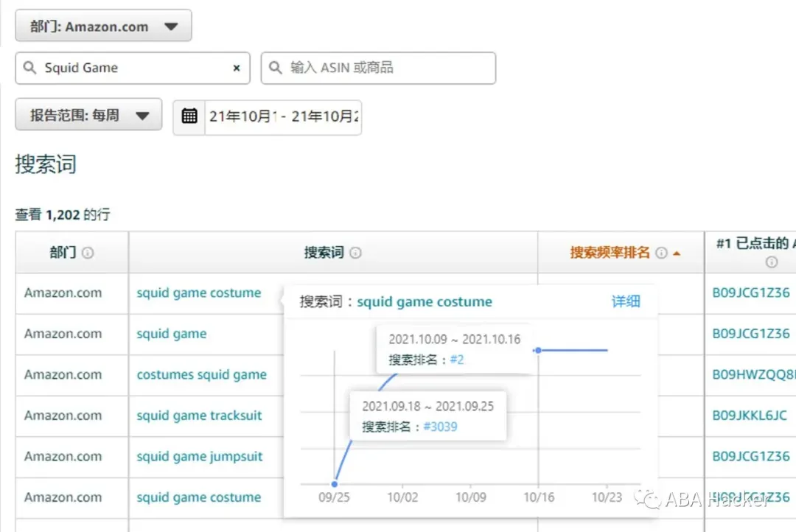Screen dimensions: 796x532
Task: Click the sort arrow next to 搜索频率排名
Action: click(677, 253)
